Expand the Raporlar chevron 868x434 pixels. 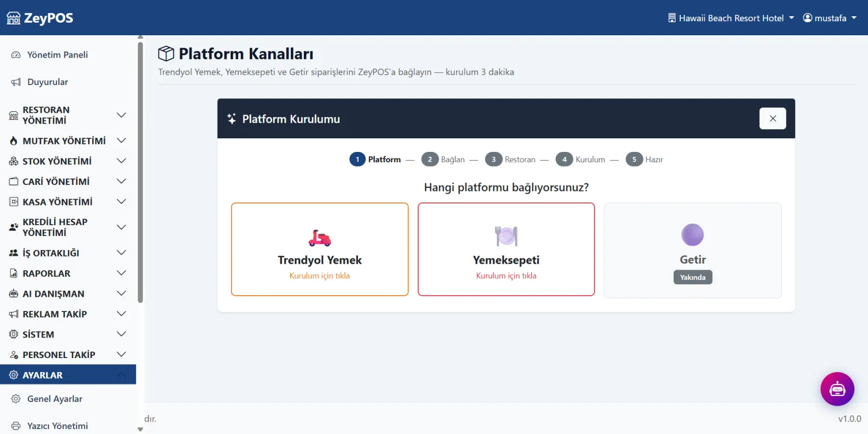coord(122,273)
